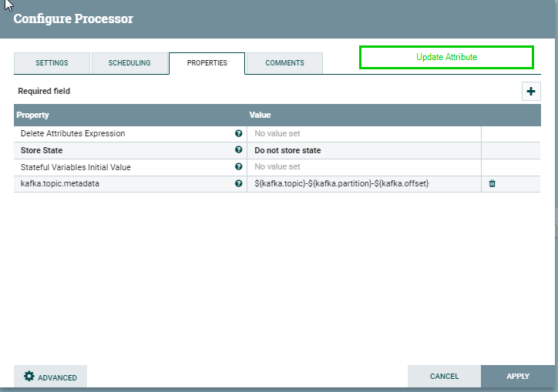Click help icon for Stateful Variables Initial Value

(x=238, y=166)
